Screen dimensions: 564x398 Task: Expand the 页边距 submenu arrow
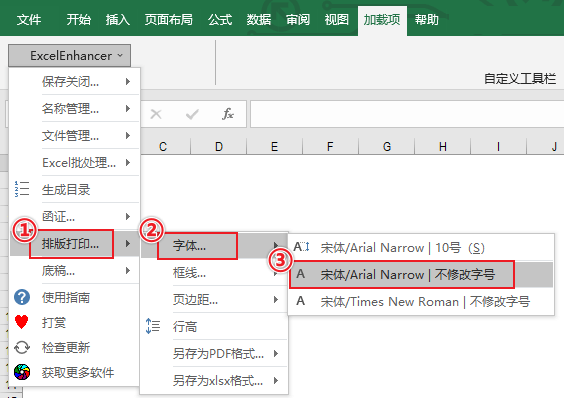tap(276, 299)
